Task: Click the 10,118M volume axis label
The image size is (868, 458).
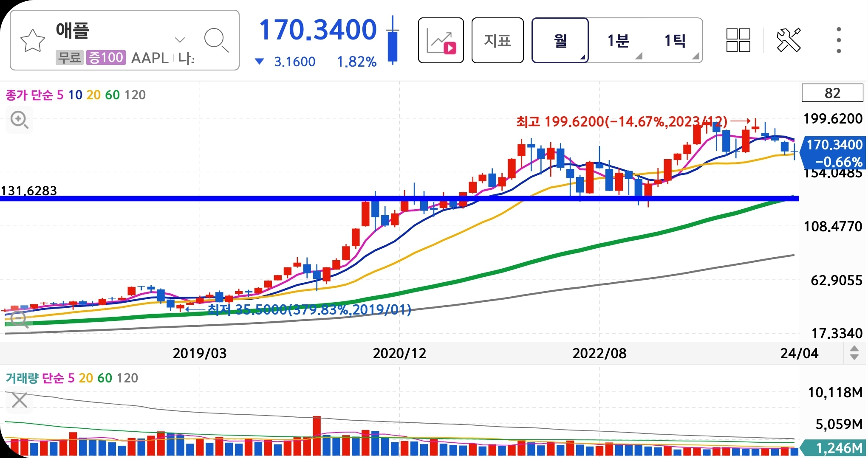Action: point(835,392)
